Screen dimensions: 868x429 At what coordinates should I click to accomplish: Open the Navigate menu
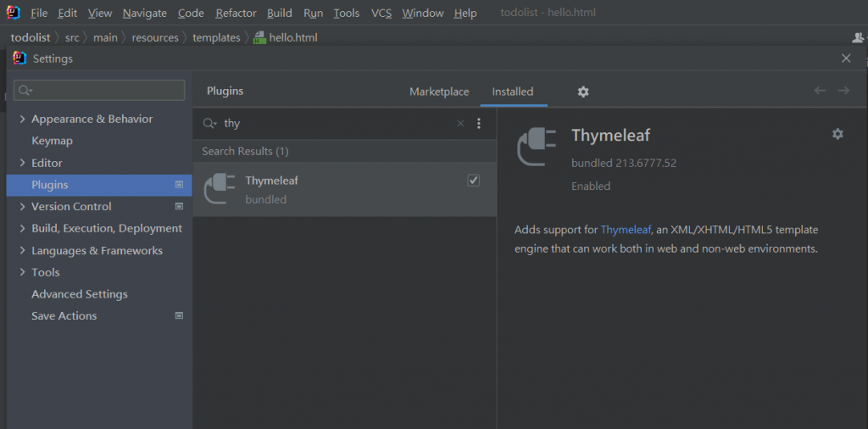pyautogui.click(x=144, y=13)
